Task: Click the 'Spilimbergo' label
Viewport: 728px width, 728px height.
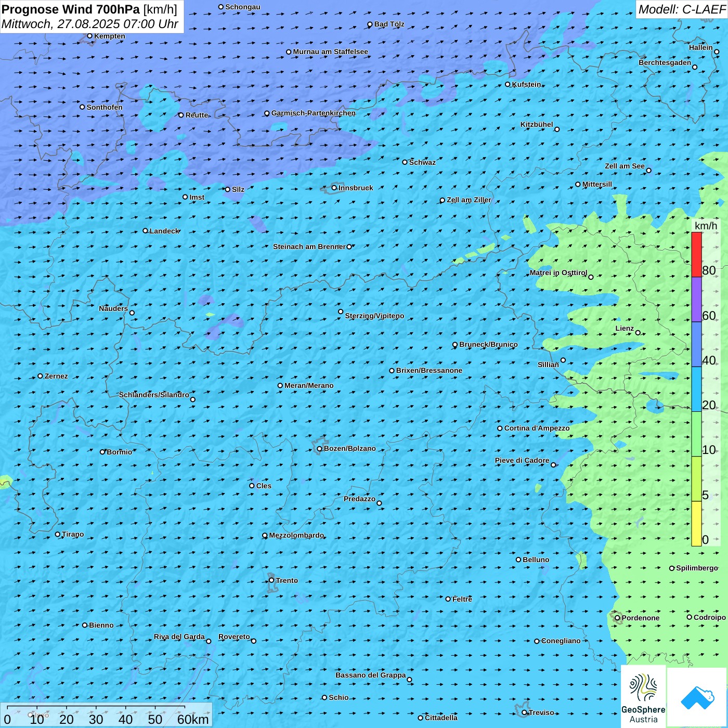Action: (697, 568)
